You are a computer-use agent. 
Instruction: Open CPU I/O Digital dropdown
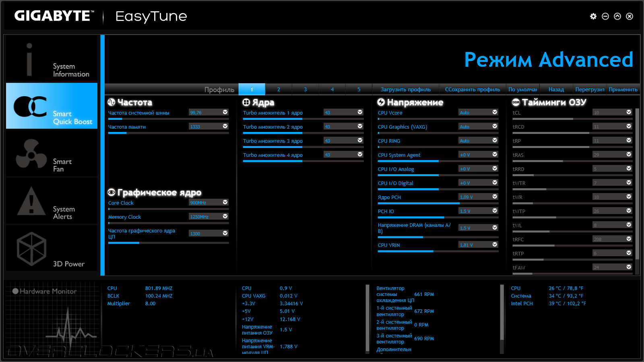tap(478, 183)
